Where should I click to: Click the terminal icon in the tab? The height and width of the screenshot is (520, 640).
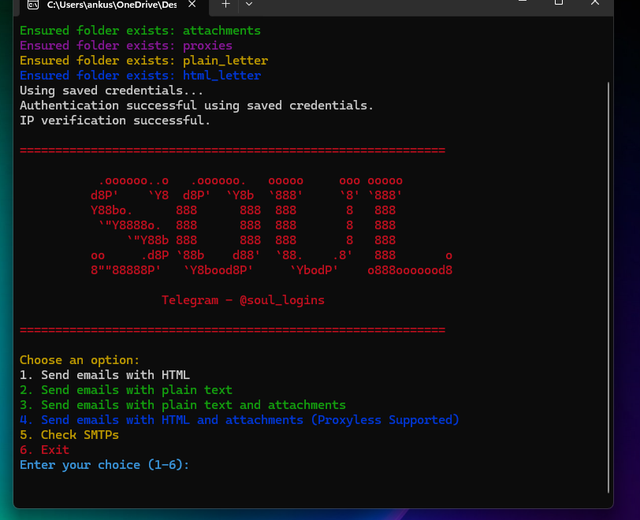pyautogui.click(x=33, y=5)
